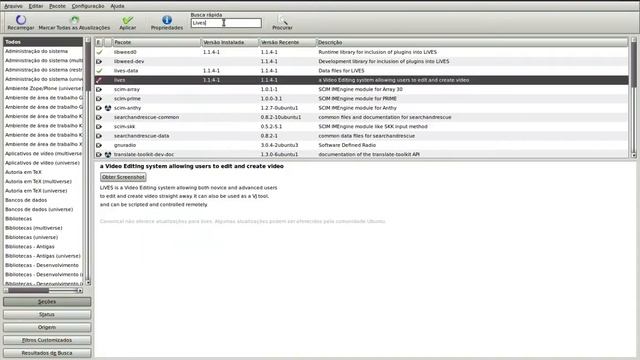Switch to Status filter button
Image resolution: width=640 pixels, height=360 pixels.
[47, 314]
